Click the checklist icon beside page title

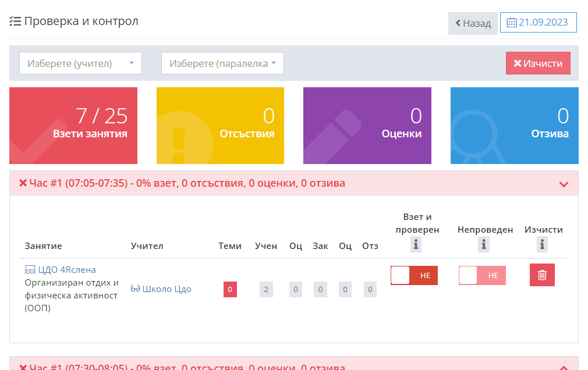tap(15, 22)
